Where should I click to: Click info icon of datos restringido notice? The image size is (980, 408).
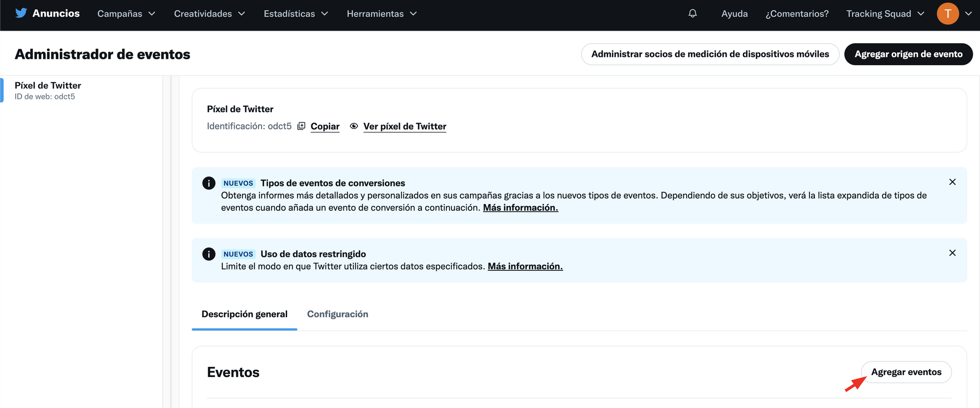[209, 254]
